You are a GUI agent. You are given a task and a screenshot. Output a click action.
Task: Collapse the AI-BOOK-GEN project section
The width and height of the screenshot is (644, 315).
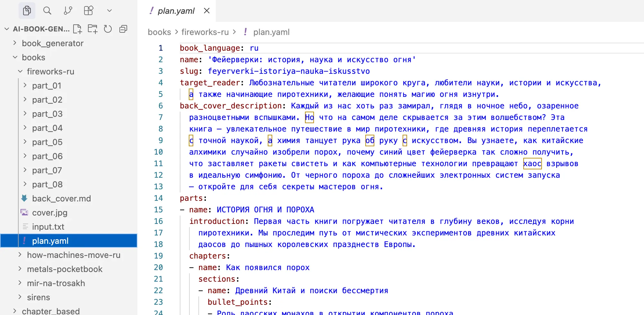pyautogui.click(x=6, y=29)
